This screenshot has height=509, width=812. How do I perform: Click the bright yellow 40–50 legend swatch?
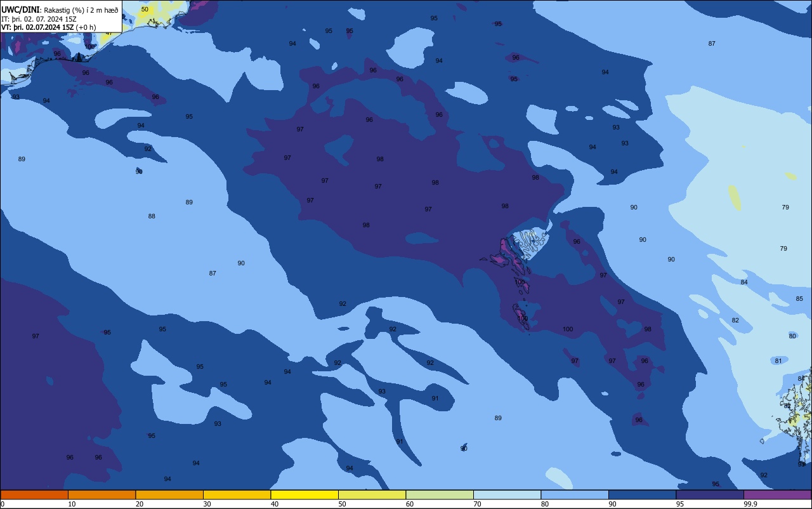304,494
